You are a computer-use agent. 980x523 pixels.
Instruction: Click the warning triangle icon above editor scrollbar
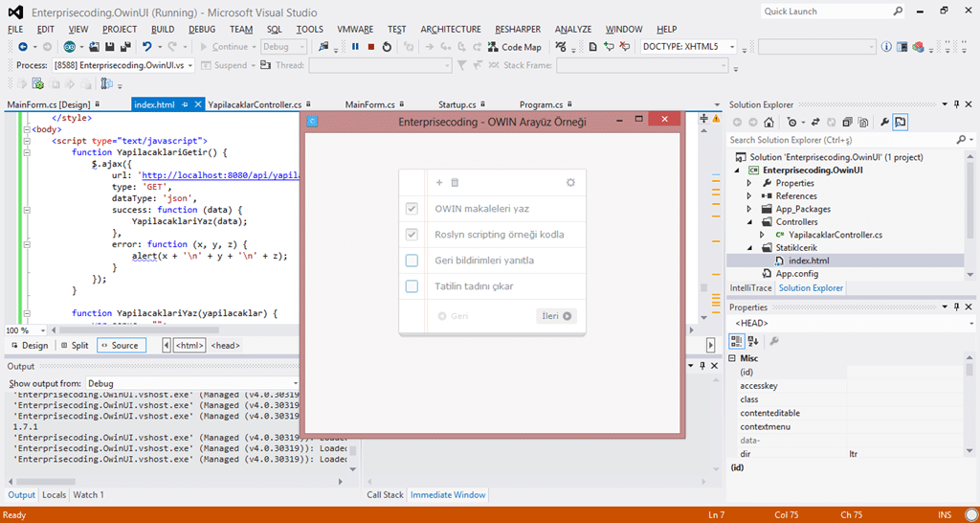(x=716, y=118)
